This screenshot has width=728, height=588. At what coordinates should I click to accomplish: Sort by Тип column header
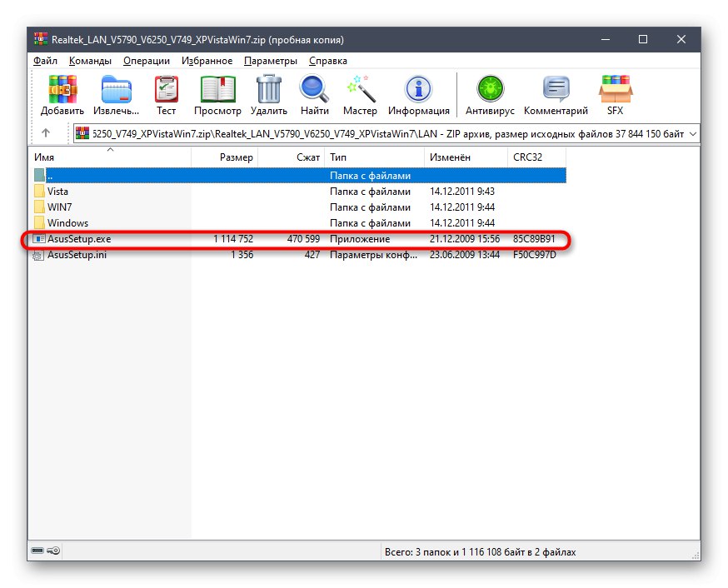374,157
